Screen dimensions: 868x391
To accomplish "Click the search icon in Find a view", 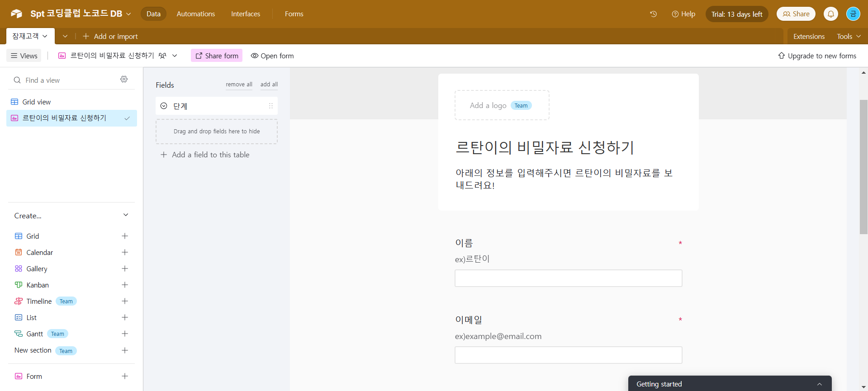I will (17, 80).
